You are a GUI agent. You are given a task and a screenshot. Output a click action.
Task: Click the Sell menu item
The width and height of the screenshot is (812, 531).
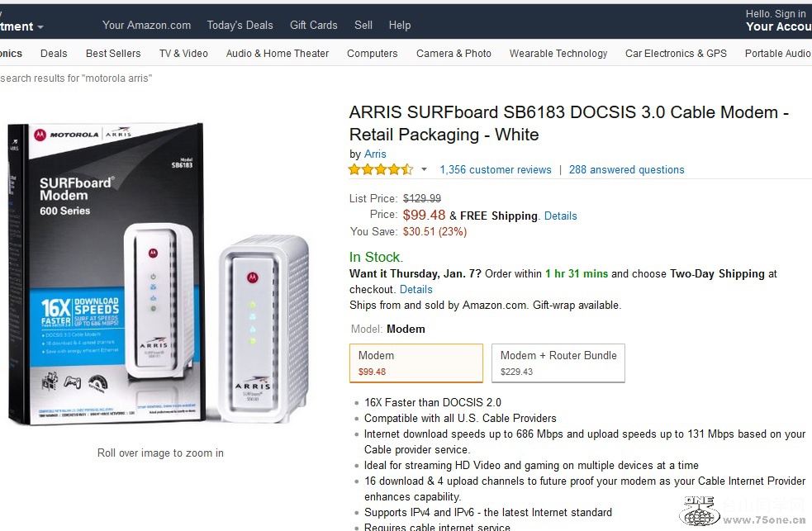pos(363,25)
